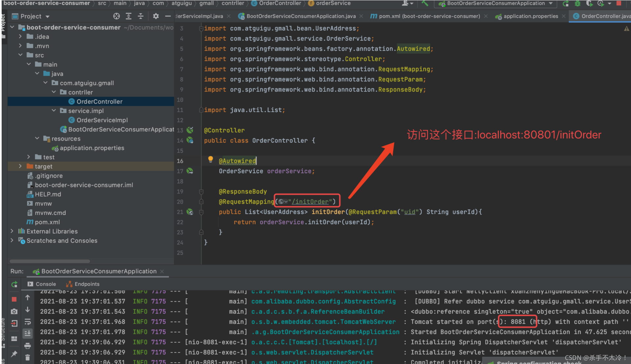This screenshot has width=631, height=364.
Task: Click the Debug bug icon in toolbar
Action: pyautogui.click(x=577, y=4)
